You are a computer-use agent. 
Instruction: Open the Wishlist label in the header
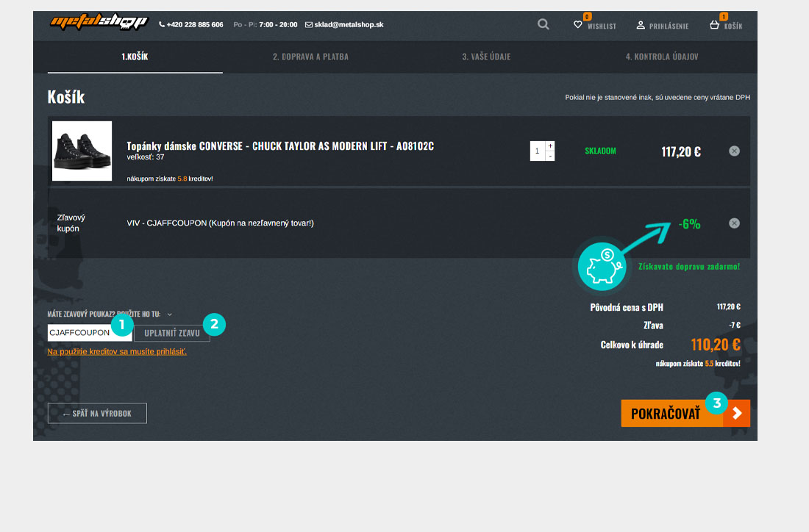click(602, 26)
